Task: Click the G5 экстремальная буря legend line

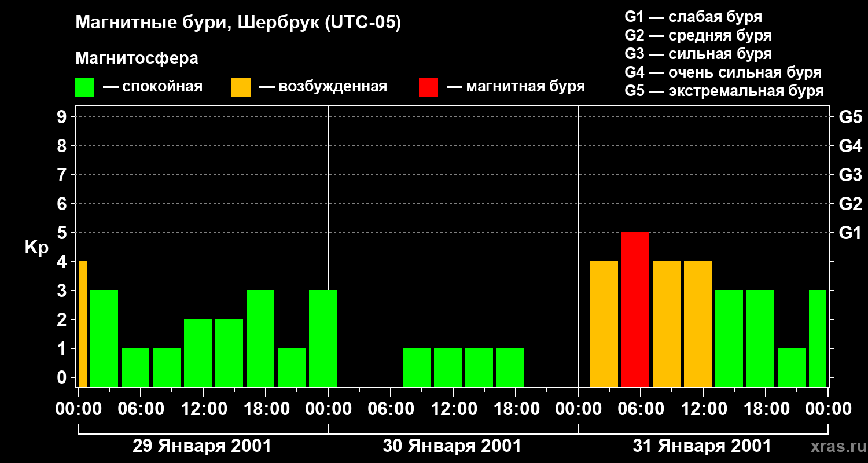Action: point(724,91)
